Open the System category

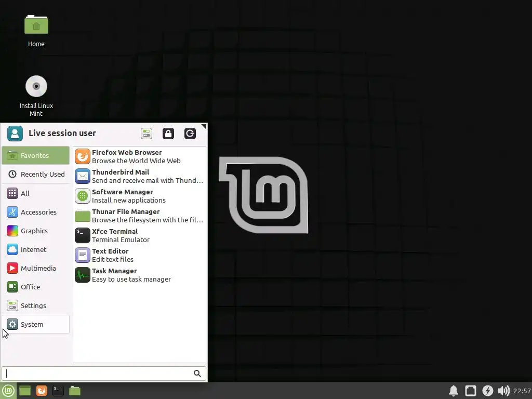(36, 324)
